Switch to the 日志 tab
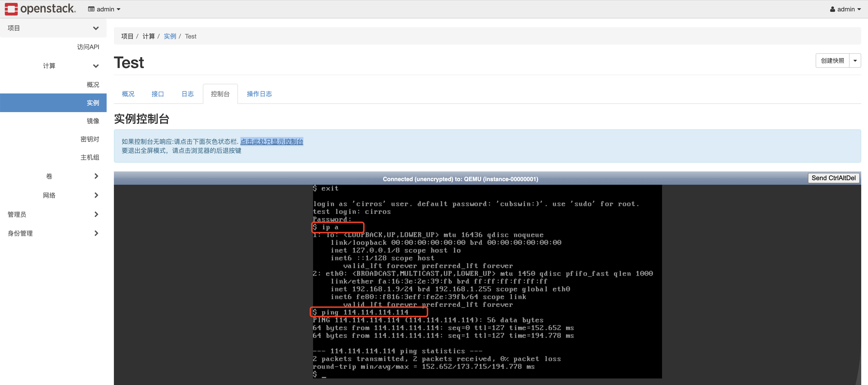Screen dimensions: 868x385 point(187,94)
